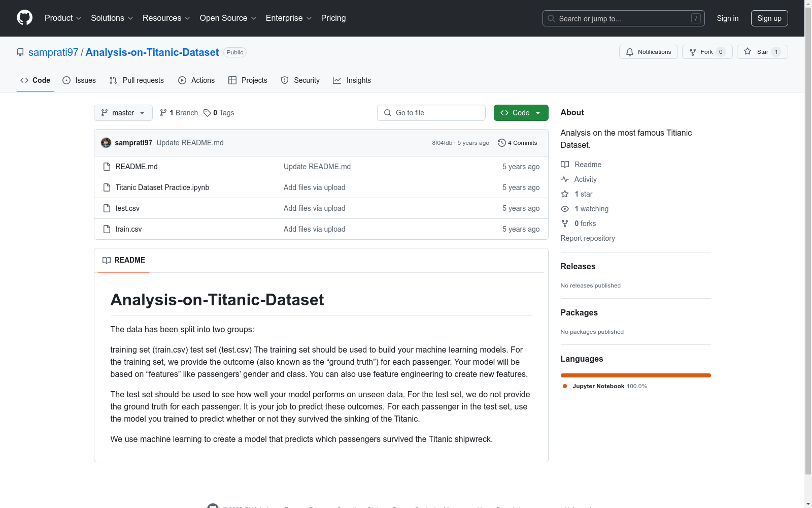Click the angle brackets icon on green Code button

[x=504, y=113]
